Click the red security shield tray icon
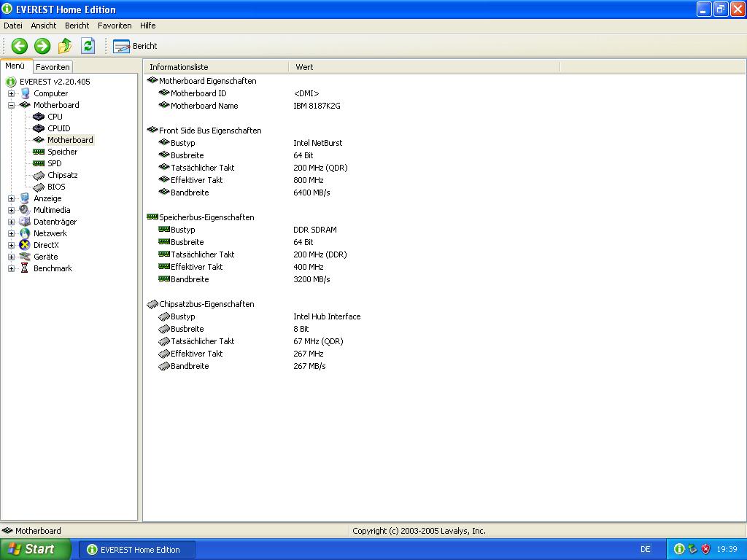This screenshot has height=560, width=747. pos(705,550)
